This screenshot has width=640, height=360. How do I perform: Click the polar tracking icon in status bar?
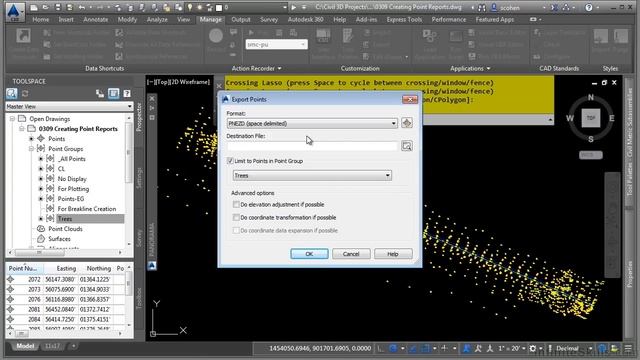pyautogui.click(x=393, y=348)
